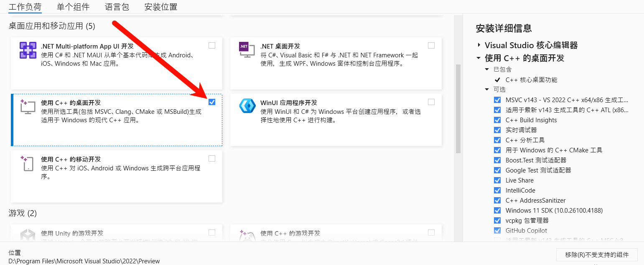
Task: Click the .NET MAUI workload icon
Action: tap(28, 50)
